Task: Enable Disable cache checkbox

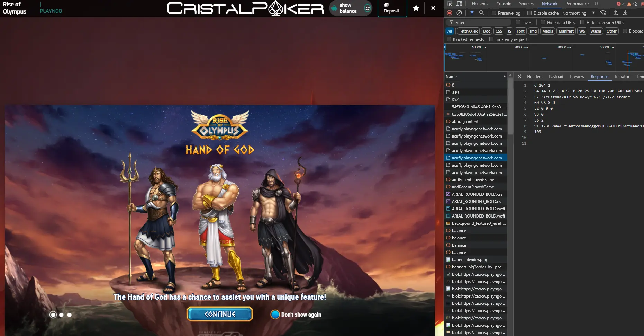Action: tap(529, 13)
